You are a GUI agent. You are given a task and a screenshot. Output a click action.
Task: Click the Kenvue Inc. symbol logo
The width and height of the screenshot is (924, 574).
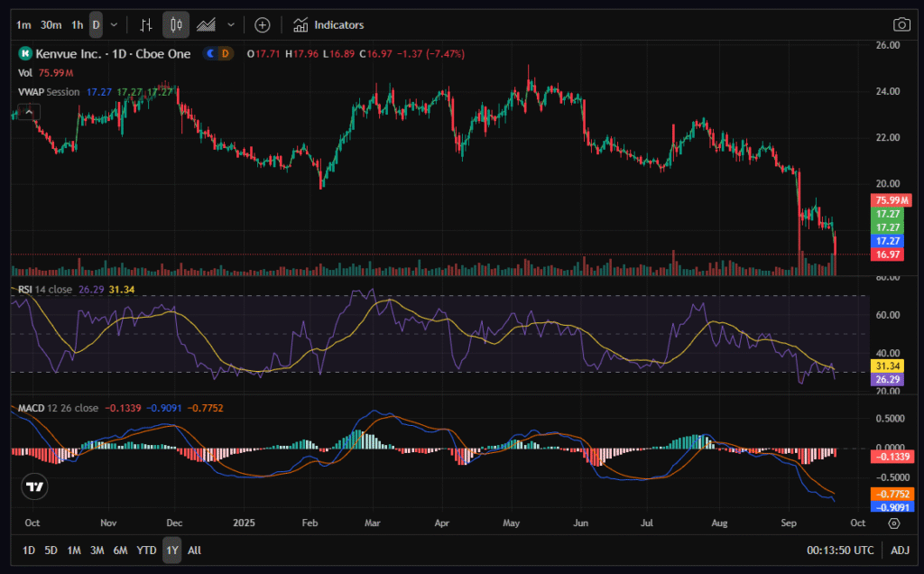25,54
